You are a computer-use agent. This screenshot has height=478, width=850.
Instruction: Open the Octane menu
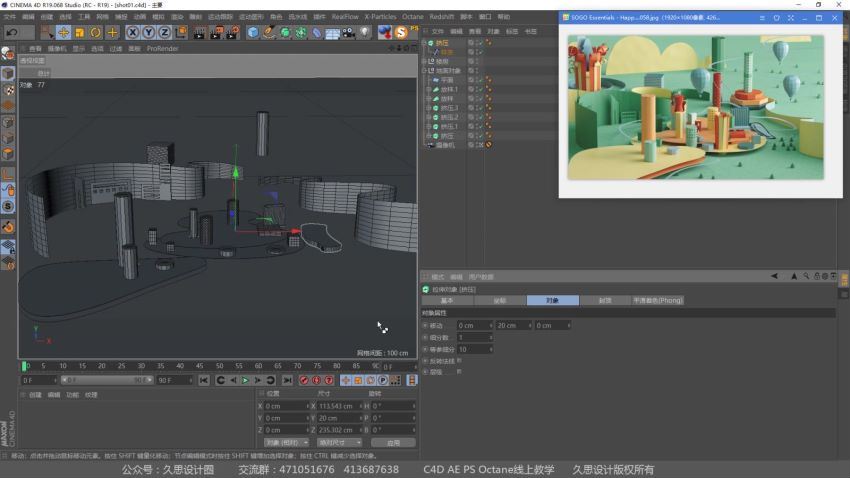(x=413, y=17)
